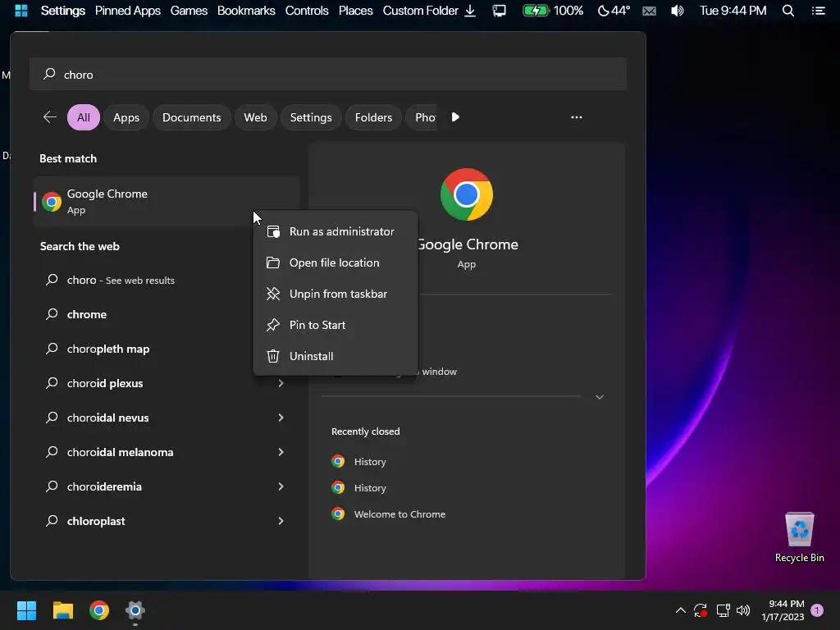Show more filter tabs with arrow
Image resolution: width=840 pixels, height=630 pixels.
[455, 117]
